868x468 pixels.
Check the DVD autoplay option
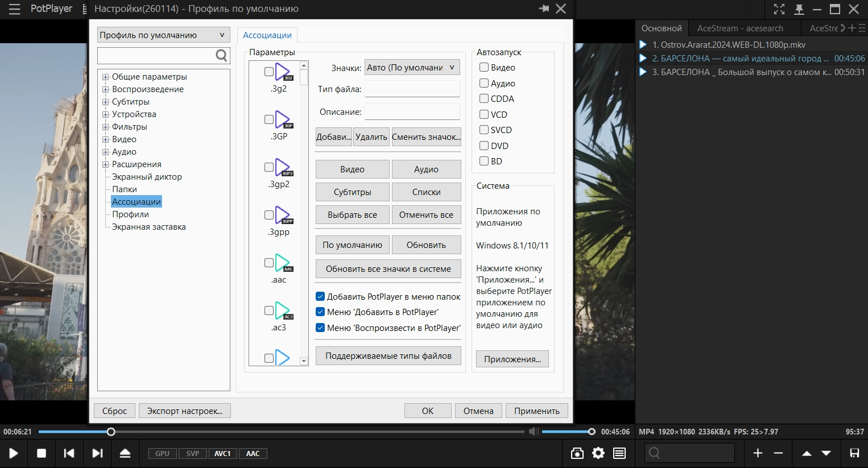point(484,146)
